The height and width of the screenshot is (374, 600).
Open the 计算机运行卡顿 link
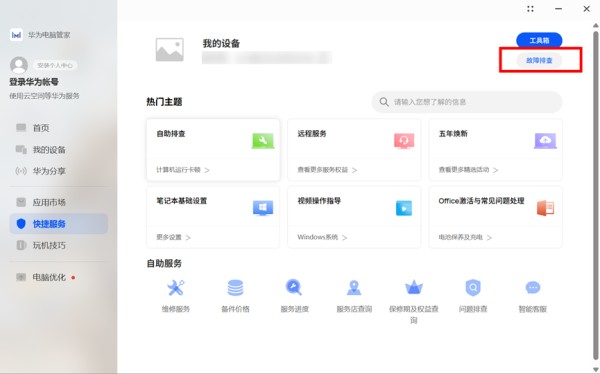183,170
